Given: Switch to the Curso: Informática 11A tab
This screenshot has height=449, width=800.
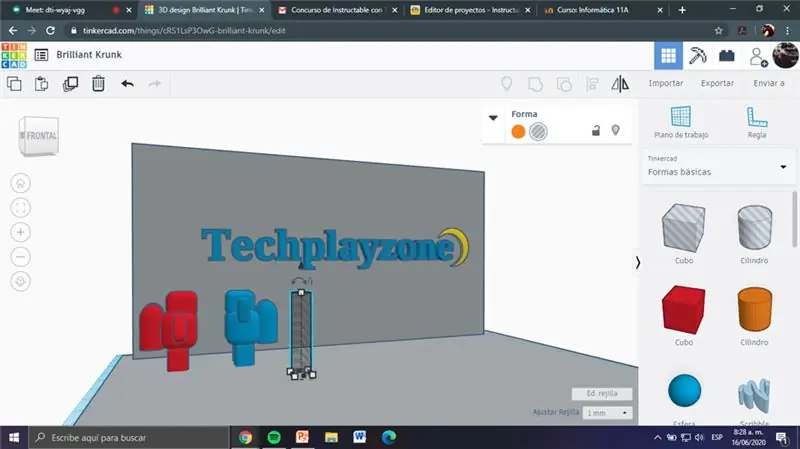Looking at the screenshot, I should pos(603,10).
